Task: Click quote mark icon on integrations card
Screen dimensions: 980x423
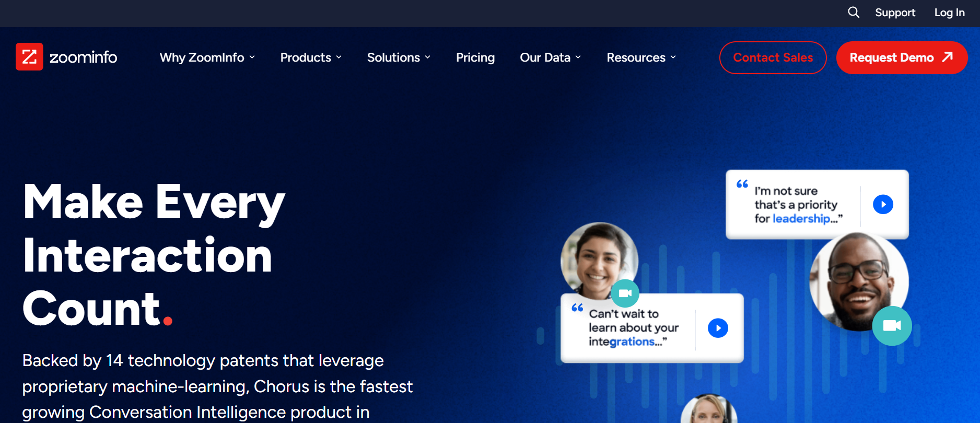Action: [577, 308]
